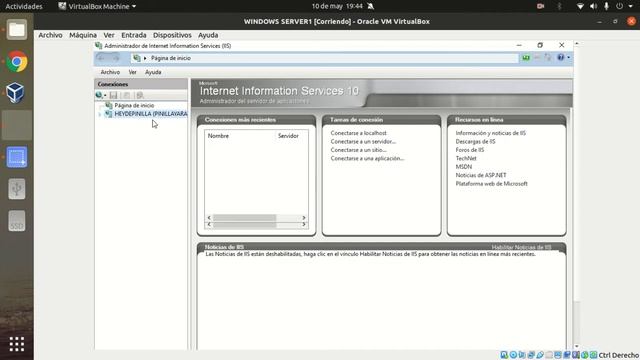Show the applications grid
Screen dimensions: 640x360
tap(17, 344)
